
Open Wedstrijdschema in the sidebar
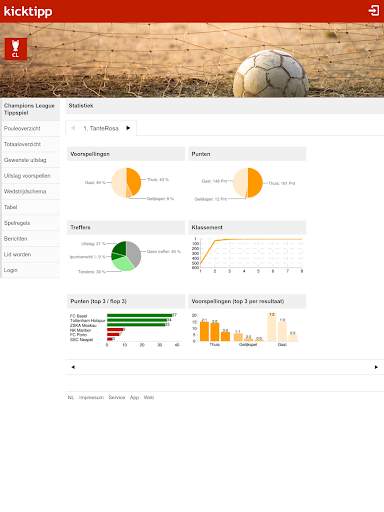pyautogui.click(x=30, y=191)
